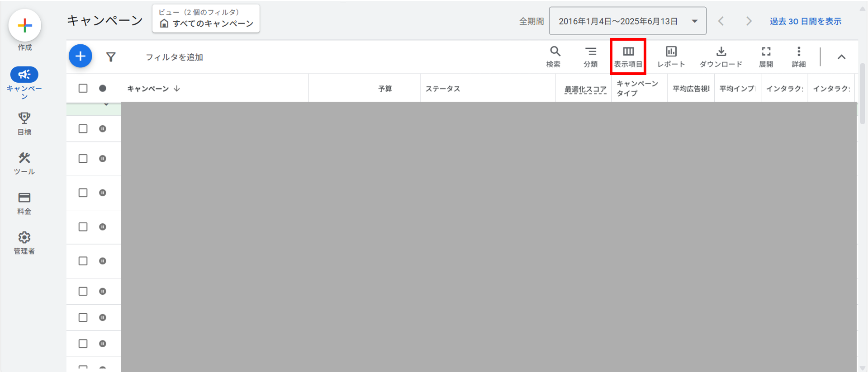Image resolution: width=868 pixels, height=372 pixels.
Task: Check the second campaign row checkbox
Action: pos(83,159)
